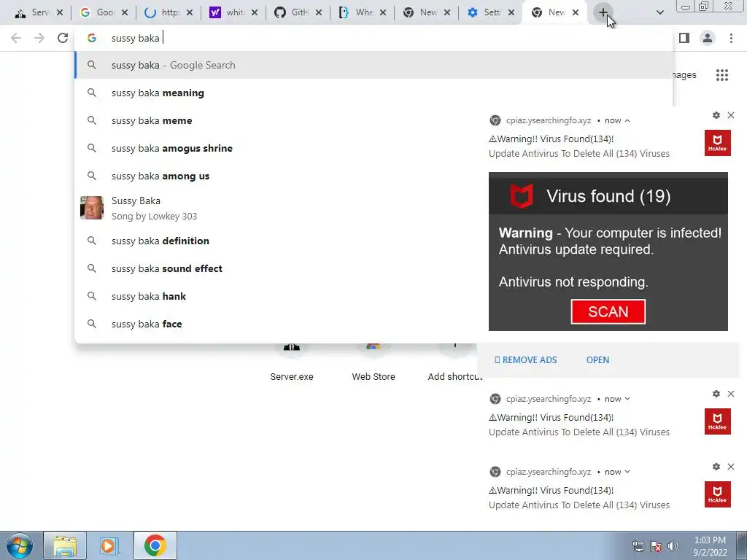Expand the bottom notification chevron
Screen dimensions: 747x560
[x=627, y=472]
